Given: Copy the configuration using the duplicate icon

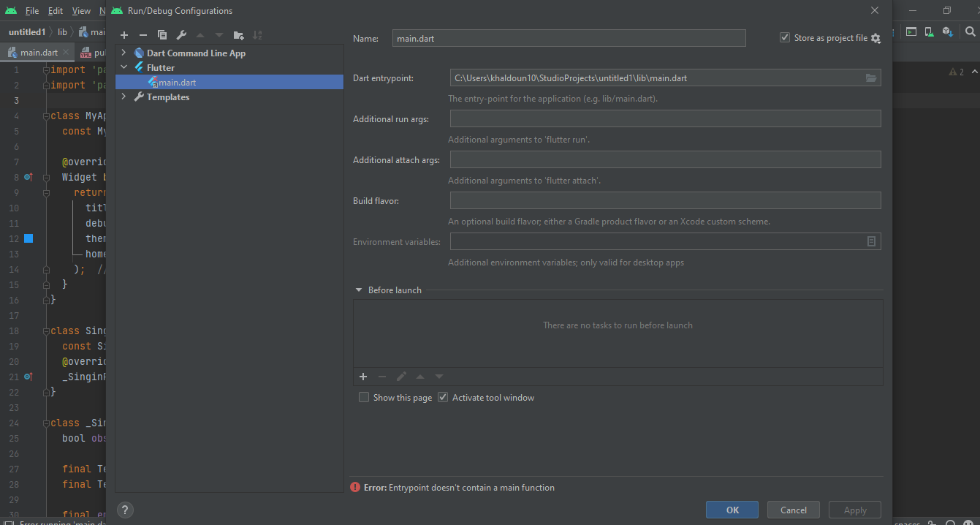Looking at the screenshot, I should 162,35.
